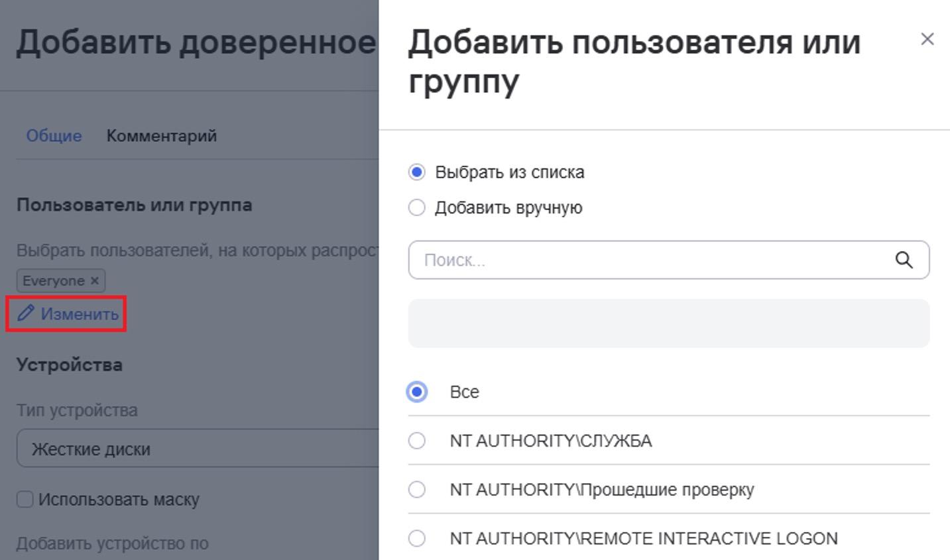
Task: Select the Выбрать из списка radio option
Action: click(x=416, y=172)
